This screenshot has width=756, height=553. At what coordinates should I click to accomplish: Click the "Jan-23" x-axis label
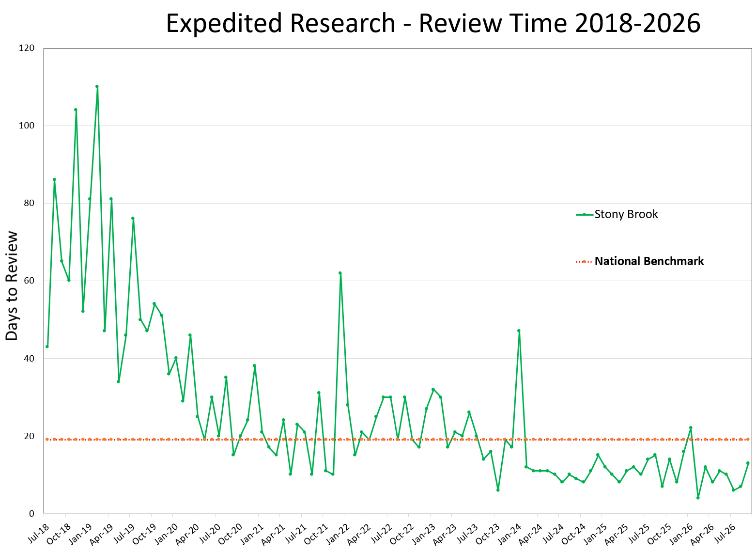tap(424, 533)
